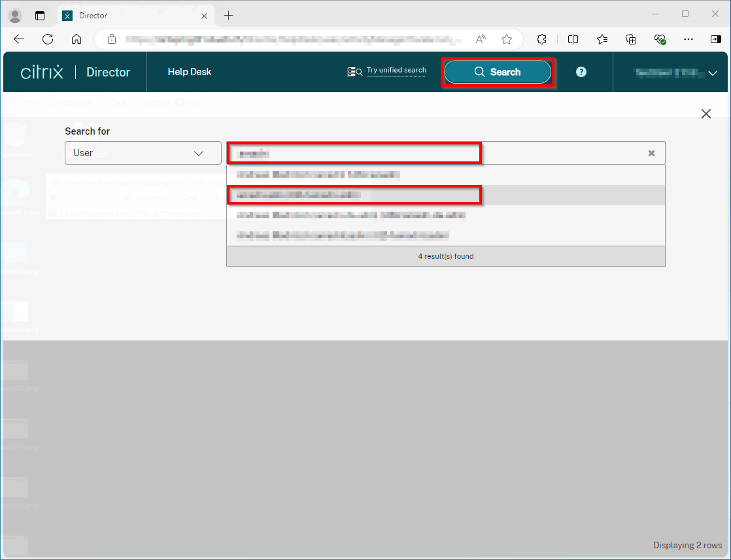Refresh the page in the browser

click(x=48, y=39)
